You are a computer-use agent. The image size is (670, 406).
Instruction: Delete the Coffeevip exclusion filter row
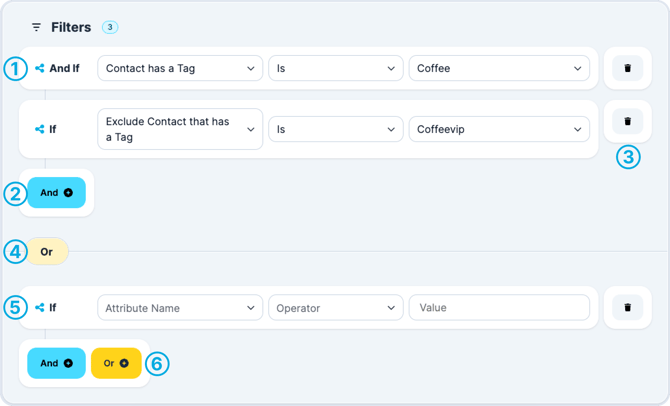click(x=627, y=121)
